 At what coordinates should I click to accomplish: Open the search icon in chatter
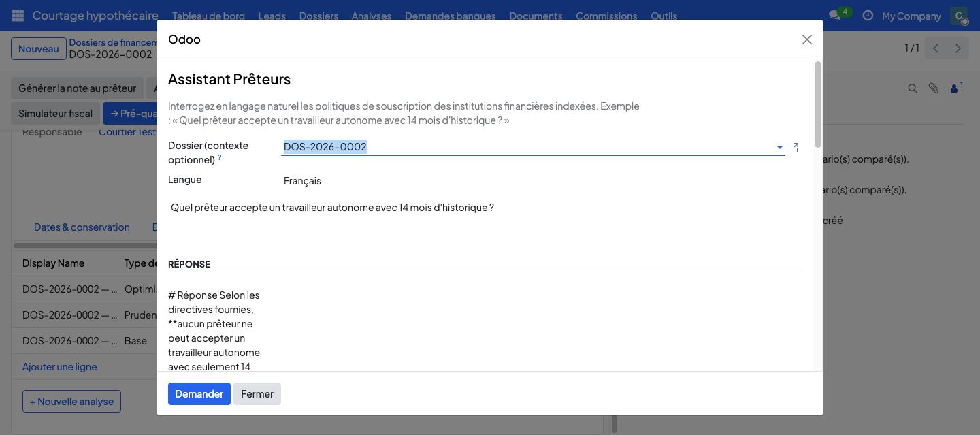913,88
